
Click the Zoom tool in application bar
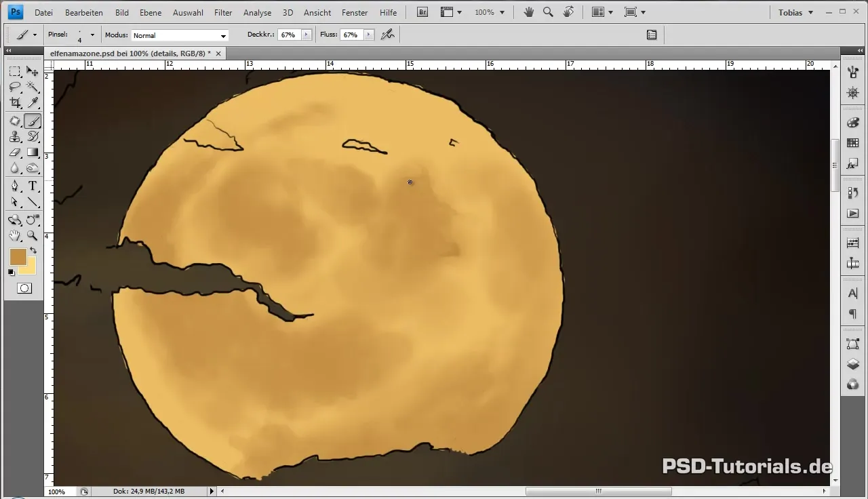coord(548,12)
